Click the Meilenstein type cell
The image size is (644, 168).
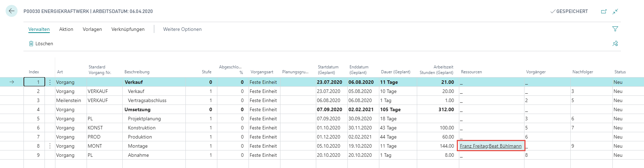71,100
